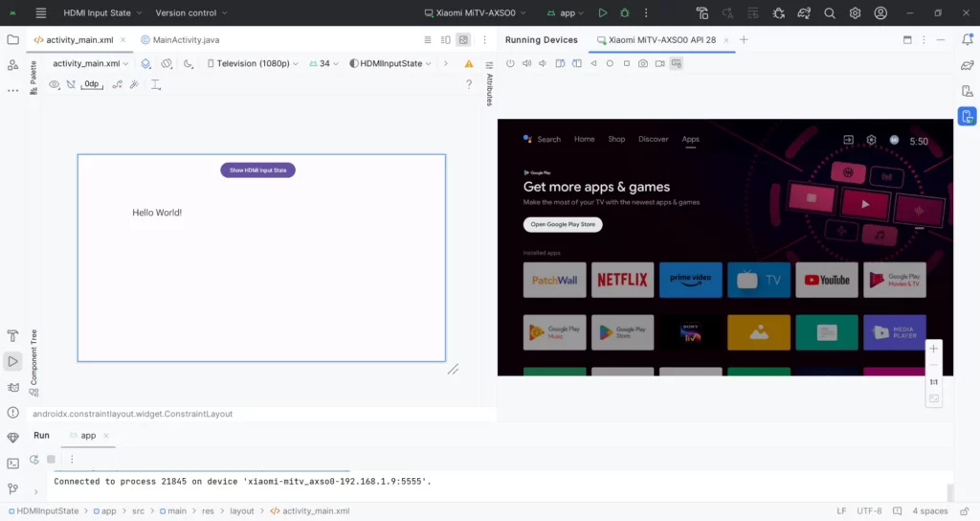980x521 pixels.
Task: Open the Xiaomi MiTV-AXSO0 device selector
Action: (x=475, y=12)
